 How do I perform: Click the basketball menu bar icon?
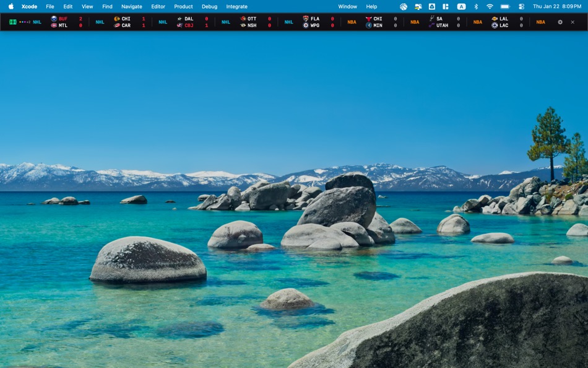click(404, 6)
